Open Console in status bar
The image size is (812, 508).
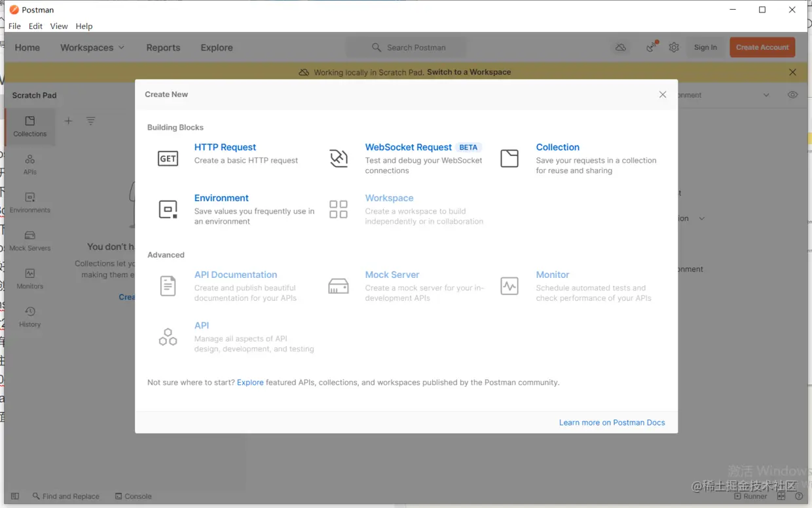coord(134,496)
